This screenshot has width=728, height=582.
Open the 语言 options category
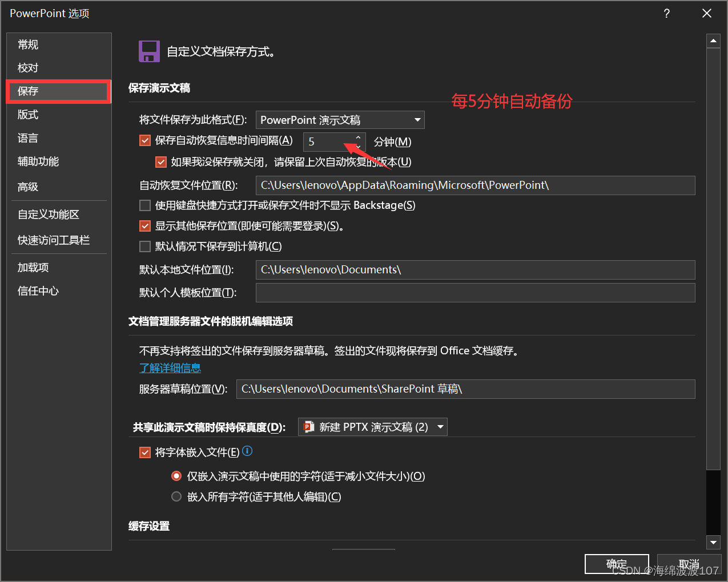(x=59, y=138)
